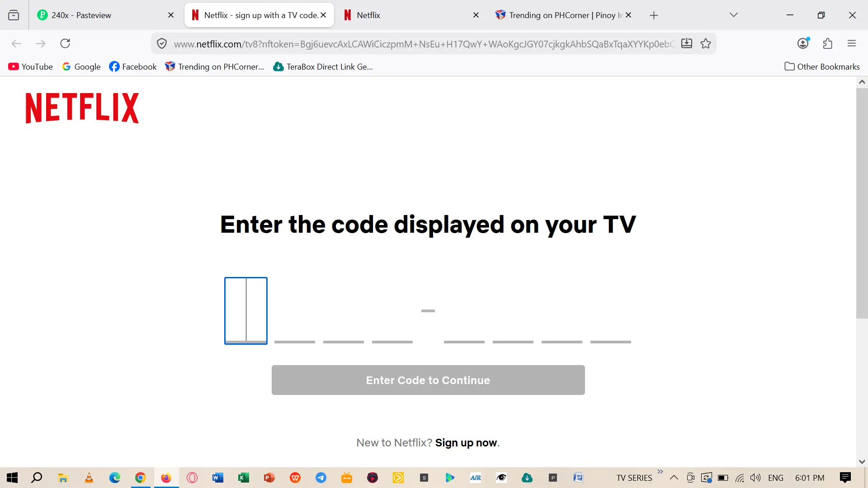868x488 pixels.
Task: Close the 240x - Pasteview tab
Action: click(171, 15)
